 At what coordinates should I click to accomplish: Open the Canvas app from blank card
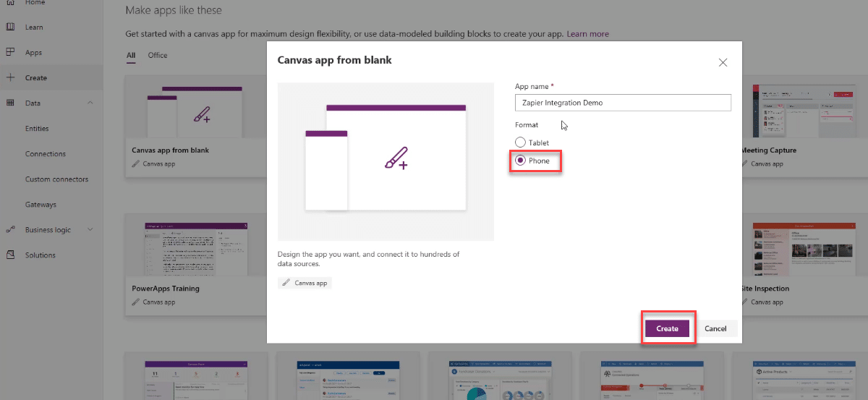coord(196,125)
